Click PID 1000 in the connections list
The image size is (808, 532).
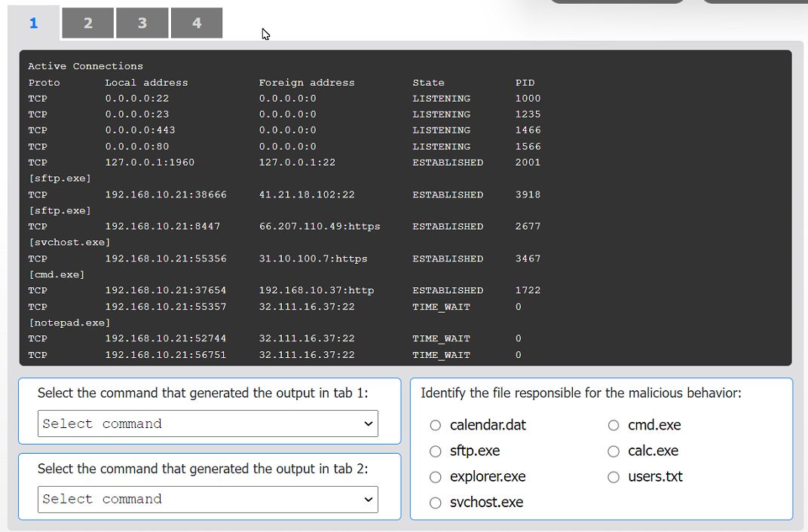[x=528, y=99]
